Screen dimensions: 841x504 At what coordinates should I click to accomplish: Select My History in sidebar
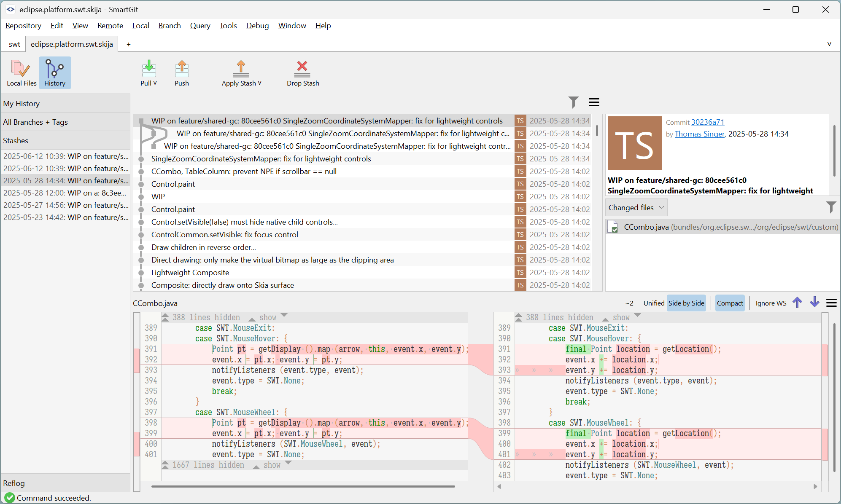(x=65, y=103)
